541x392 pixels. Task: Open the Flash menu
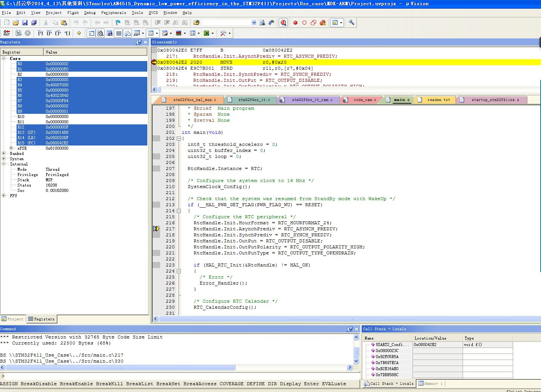coord(73,13)
